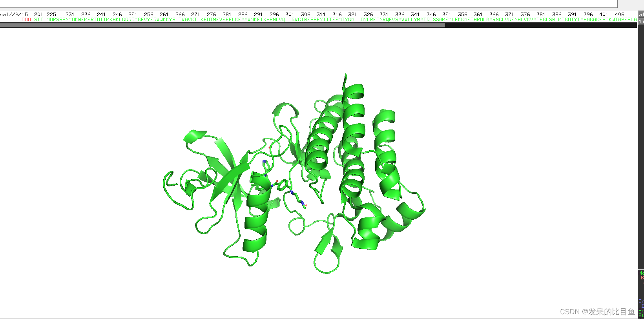The image size is (644, 319).
Task: Click the dark section of the sequence scrollbar track
Action: tap(541, 25)
